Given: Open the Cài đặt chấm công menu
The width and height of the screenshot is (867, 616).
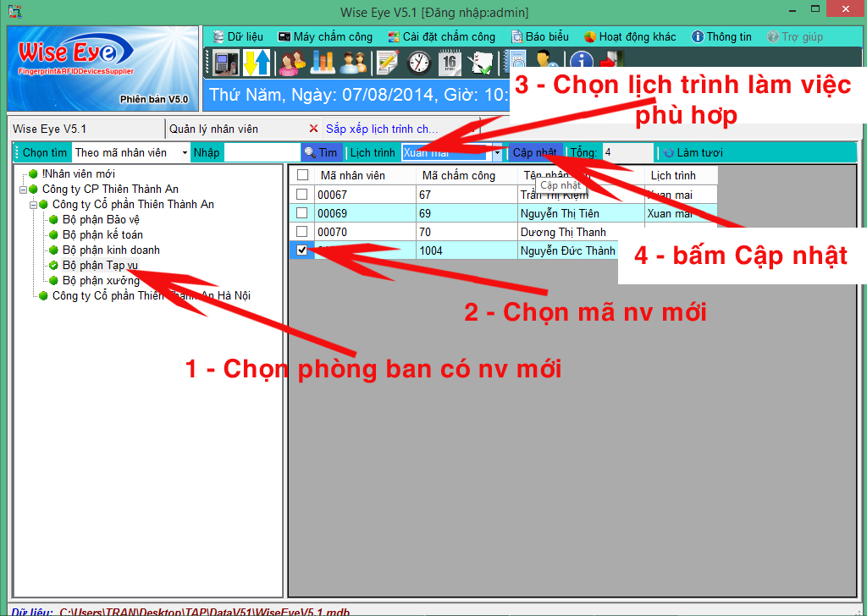Looking at the screenshot, I should click(442, 37).
